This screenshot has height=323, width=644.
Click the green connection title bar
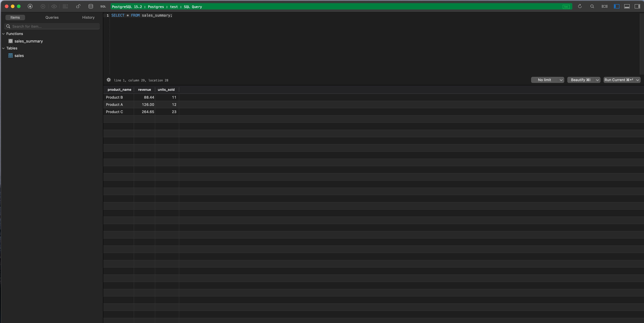point(341,7)
